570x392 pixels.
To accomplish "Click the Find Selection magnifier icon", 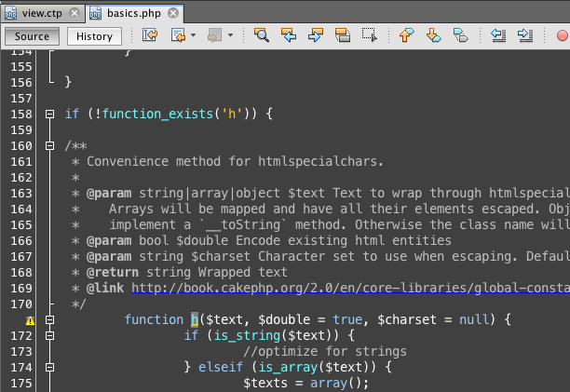I will click(x=262, y=35).
